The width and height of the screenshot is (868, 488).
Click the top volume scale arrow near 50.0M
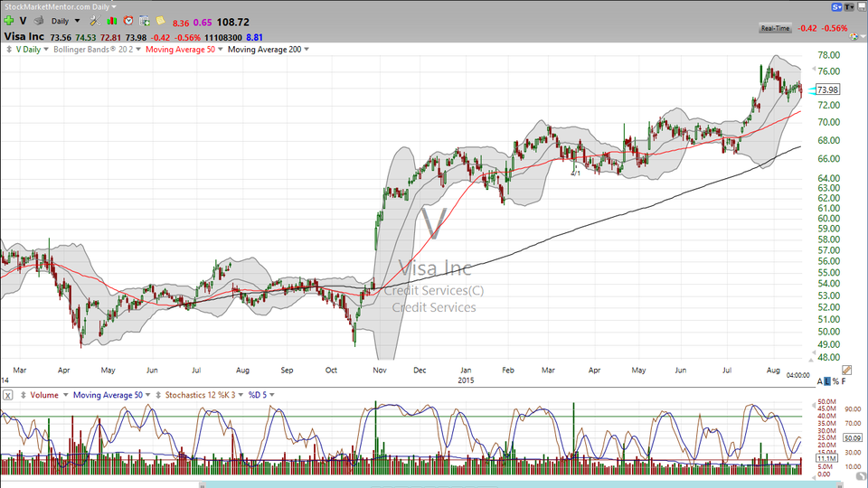tap(813, 405)
